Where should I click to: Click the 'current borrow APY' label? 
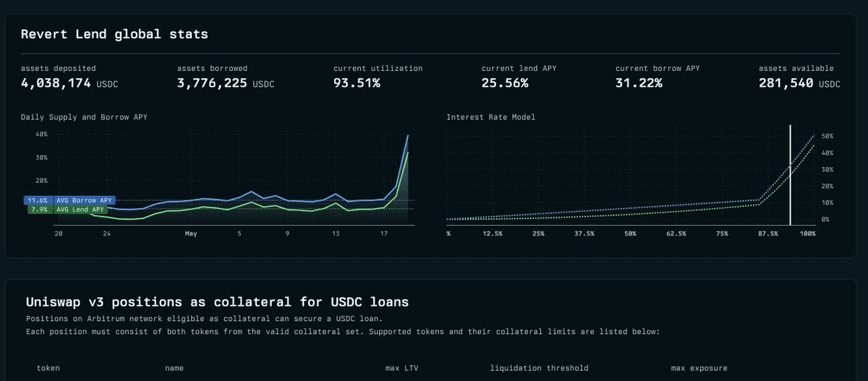tap(658, 68)
